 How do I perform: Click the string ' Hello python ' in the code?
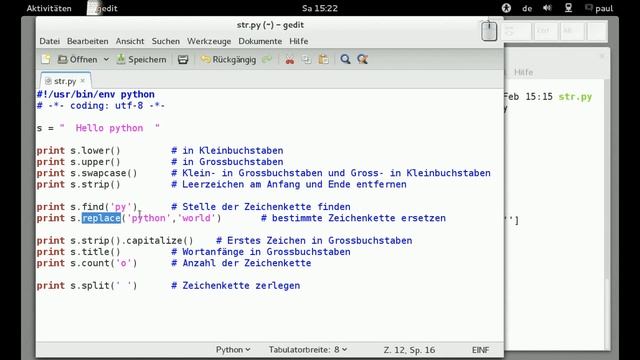[109, 128]
